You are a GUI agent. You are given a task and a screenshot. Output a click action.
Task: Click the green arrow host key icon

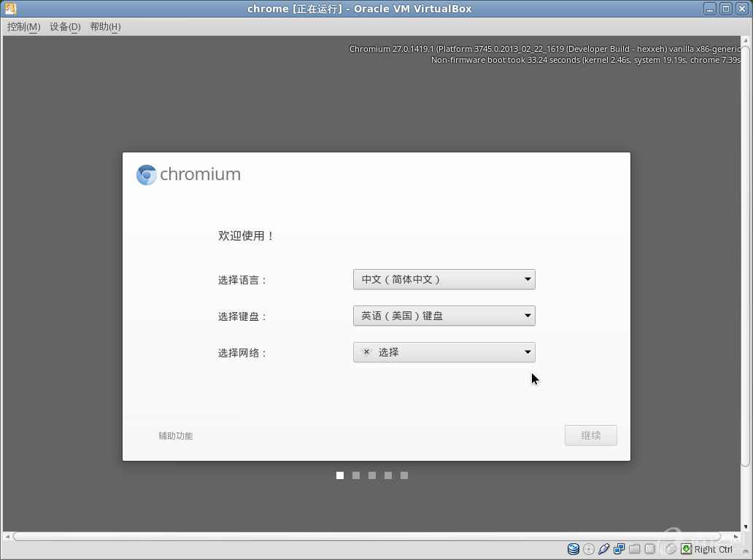click(x=686, y=549)
